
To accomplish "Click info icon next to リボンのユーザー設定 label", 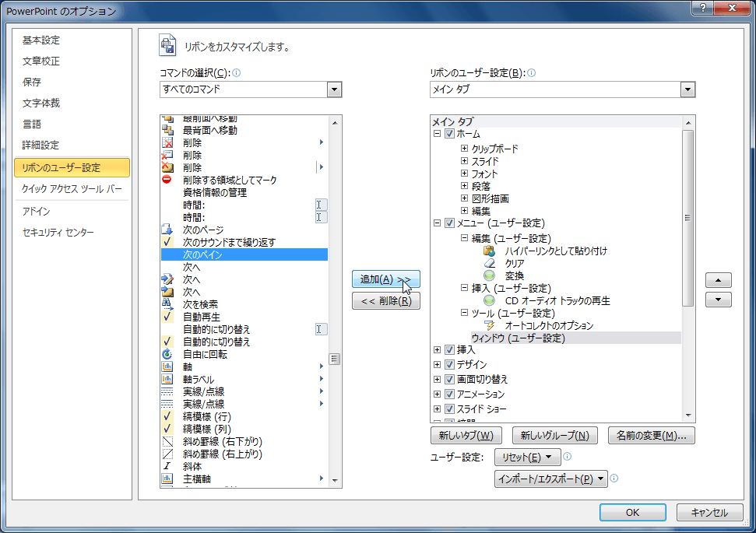I will click(531, 73).
